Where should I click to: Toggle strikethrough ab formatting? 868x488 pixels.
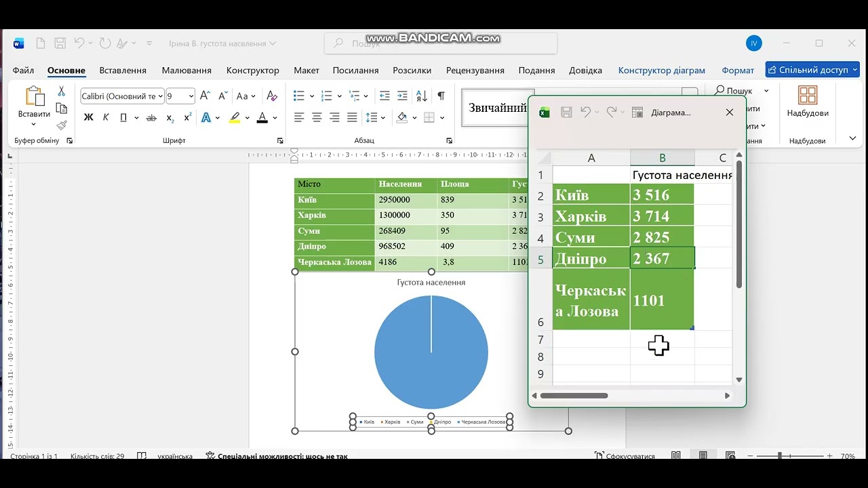(x=151, y=118)
